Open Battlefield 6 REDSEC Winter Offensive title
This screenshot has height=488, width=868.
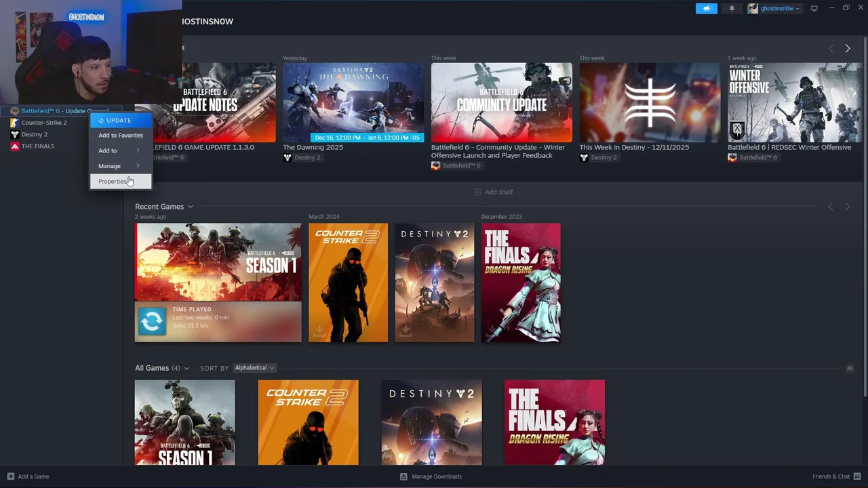pos(789,147)
